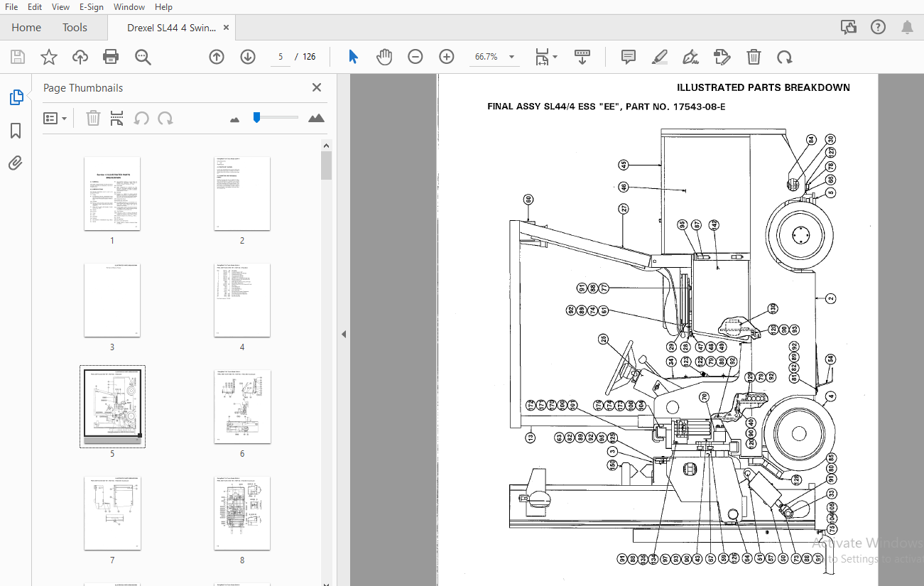Close the Drexel SL44 document tab
Image resolution: width=924 pixels, height=586 pixels.
[x=226, y=28]
